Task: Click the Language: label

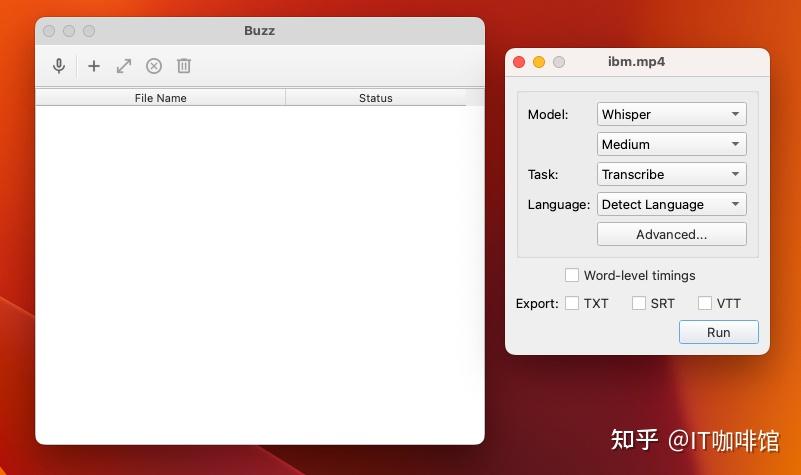Action: pos(559,204)
